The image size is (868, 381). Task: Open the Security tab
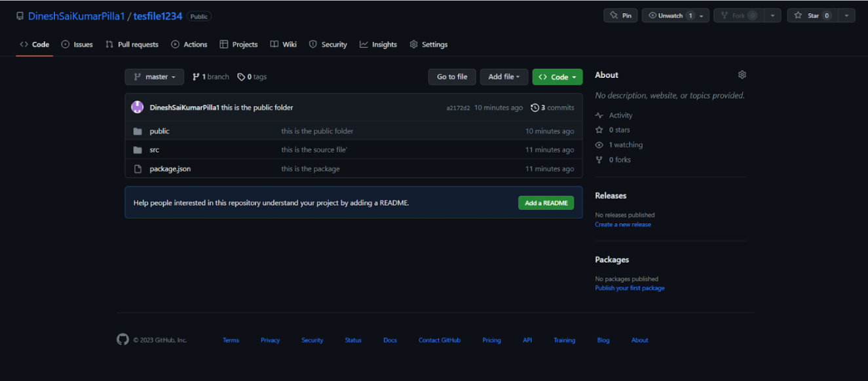pos(328,45)
